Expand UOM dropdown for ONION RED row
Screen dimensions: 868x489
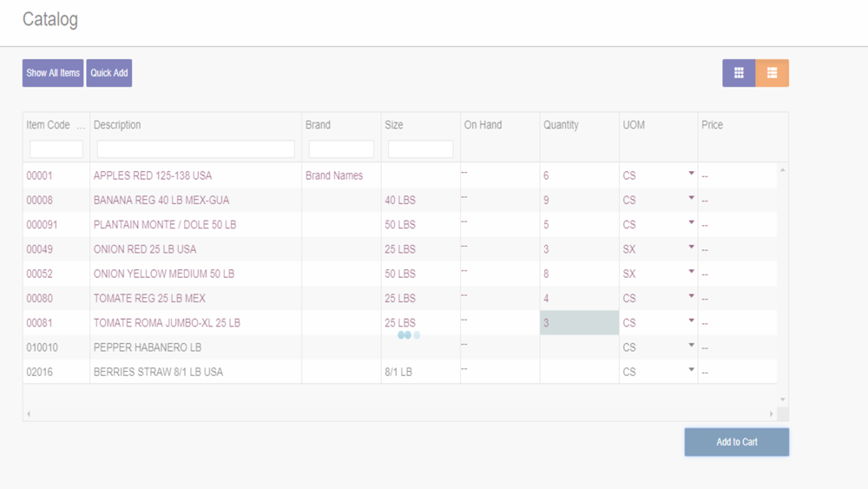tap(691, 248)
